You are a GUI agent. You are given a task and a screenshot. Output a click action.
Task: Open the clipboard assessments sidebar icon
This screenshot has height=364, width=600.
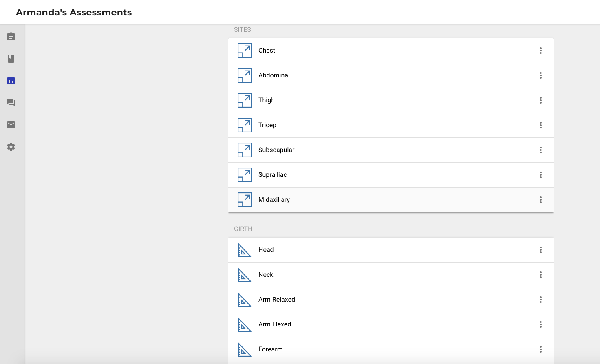[x=11, y=37]
